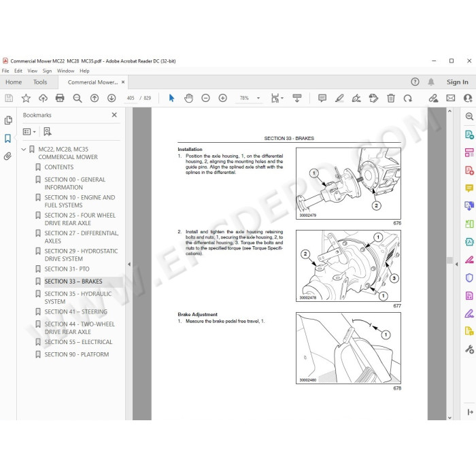476x476 pixels.
Task: Click the add new bookmark icon
Action: pyautogui.click(x=48, y=132)
